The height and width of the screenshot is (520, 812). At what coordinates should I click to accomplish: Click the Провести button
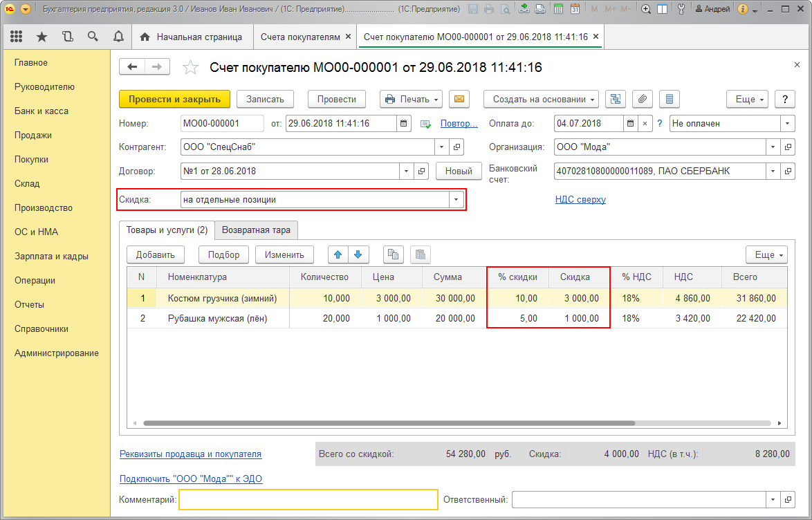pyautogui.click(x=337, y=99)
